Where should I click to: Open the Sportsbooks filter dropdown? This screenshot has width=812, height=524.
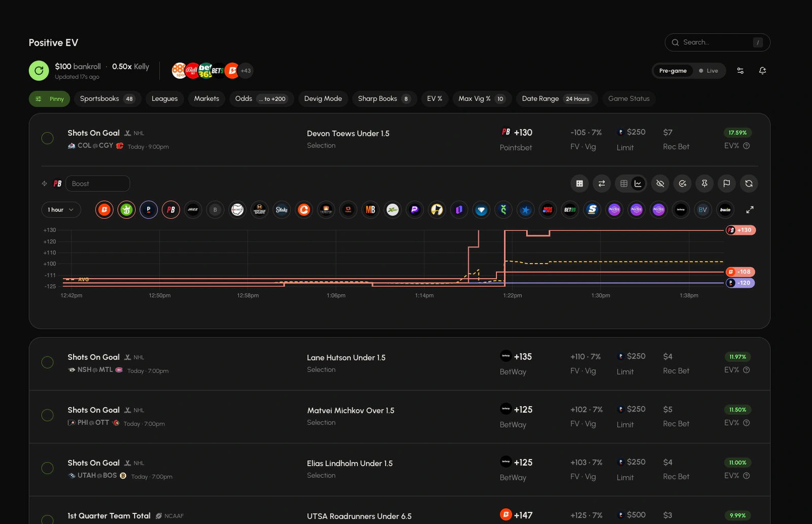coord(107,98)
